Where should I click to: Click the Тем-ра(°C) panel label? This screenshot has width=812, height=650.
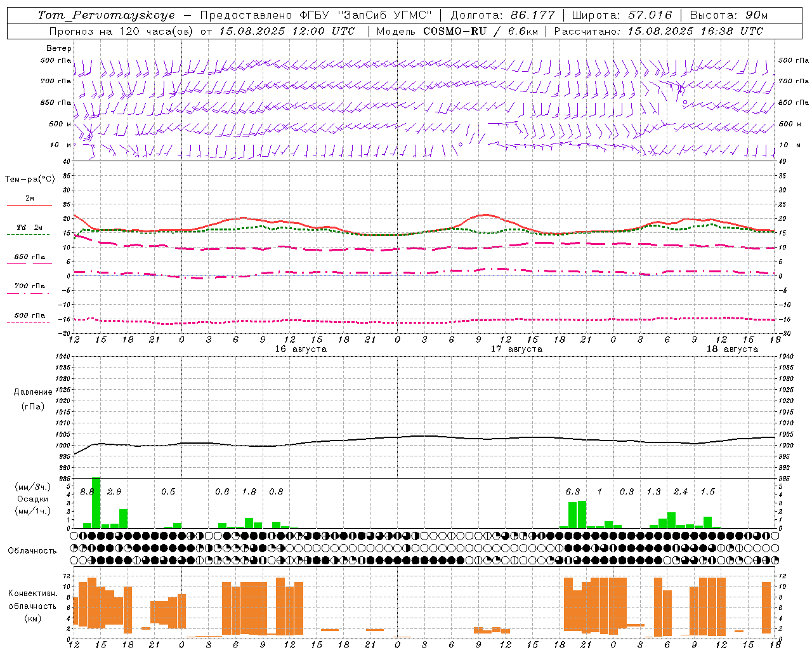point(30,179)
